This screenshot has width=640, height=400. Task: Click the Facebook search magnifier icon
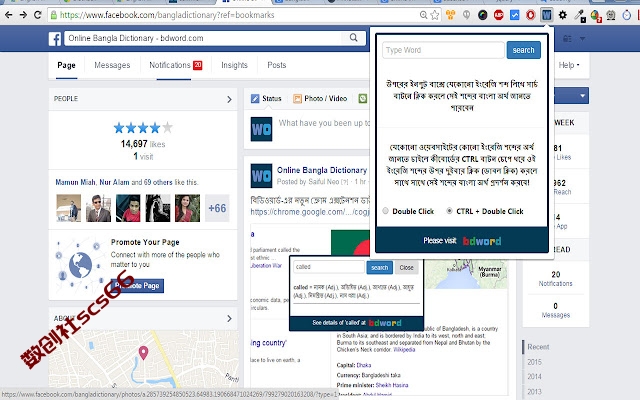click(353, 38)
